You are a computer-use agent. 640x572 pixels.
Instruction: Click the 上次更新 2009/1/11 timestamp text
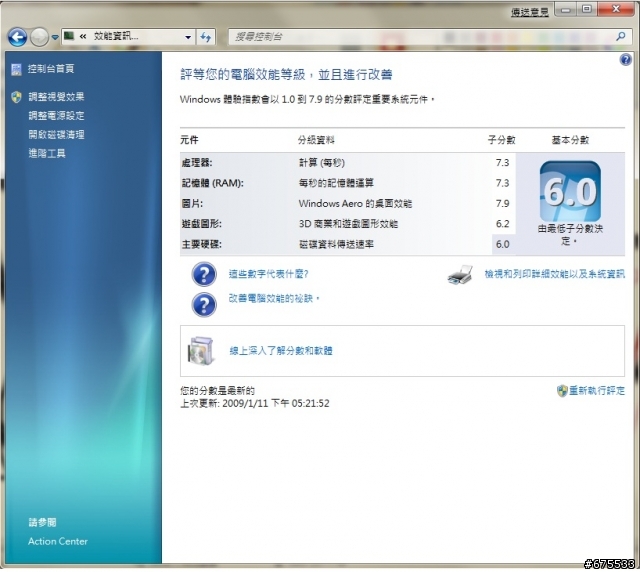[255, 403]
